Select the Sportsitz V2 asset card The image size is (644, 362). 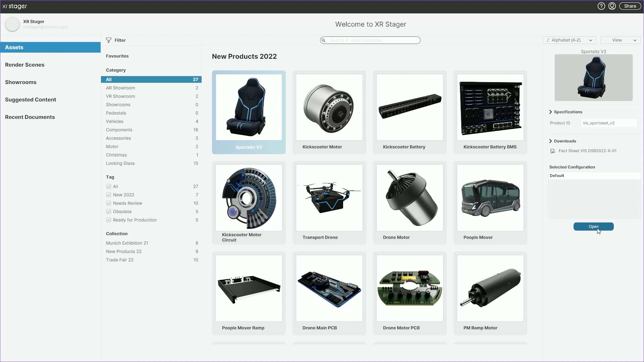[x=249, y=112]
